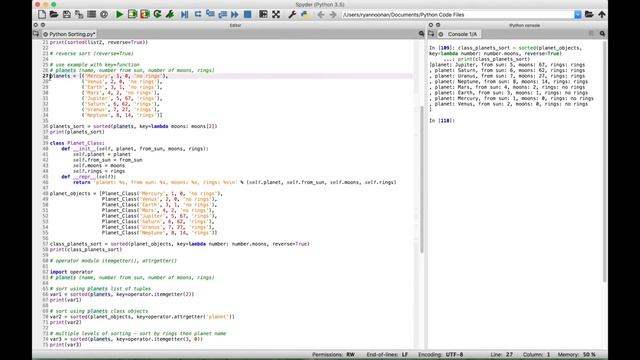The height and width of the screenshot is (360, 640).
Task: Click the Console pane browse tabs icon
Action: 431,34
